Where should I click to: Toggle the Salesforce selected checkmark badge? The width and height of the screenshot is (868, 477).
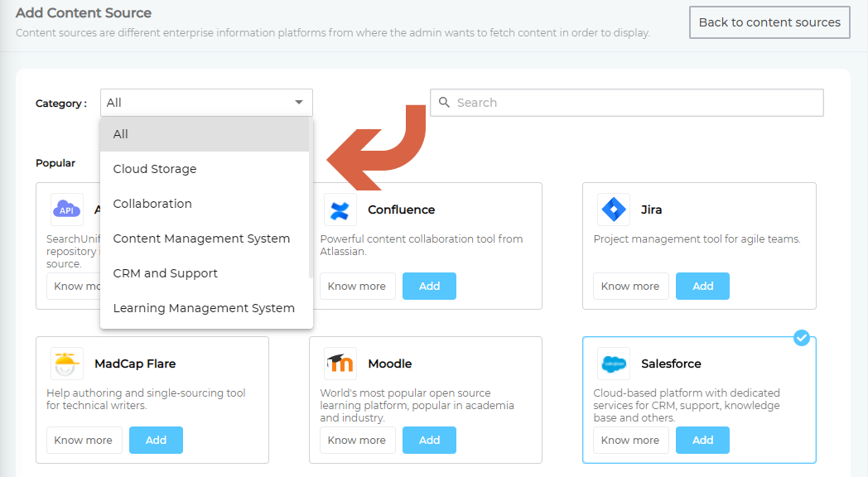(x=801, y=338)
